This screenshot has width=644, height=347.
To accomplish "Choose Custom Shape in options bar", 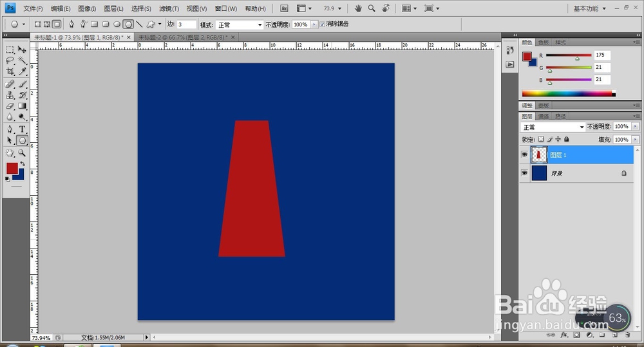I will 151,24.
